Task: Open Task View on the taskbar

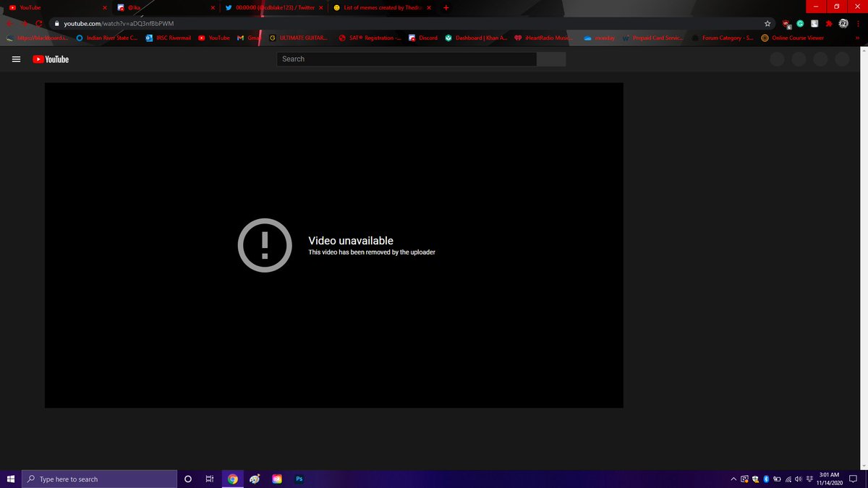Action: 209,479
